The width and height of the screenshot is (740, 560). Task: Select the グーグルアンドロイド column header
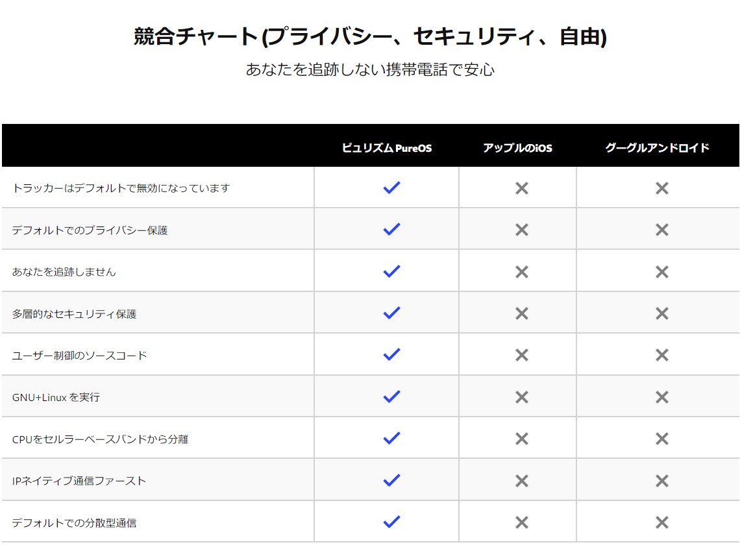[657, 148]
